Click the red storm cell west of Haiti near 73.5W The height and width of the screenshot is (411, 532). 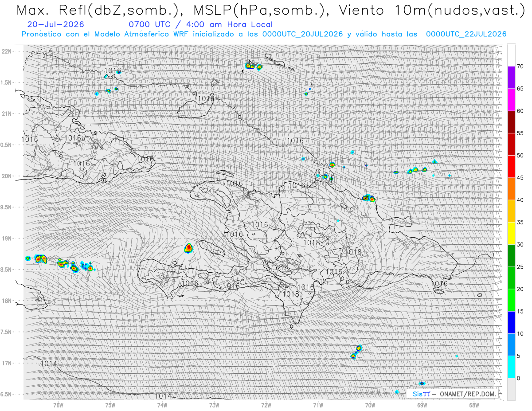click(189, 247)
